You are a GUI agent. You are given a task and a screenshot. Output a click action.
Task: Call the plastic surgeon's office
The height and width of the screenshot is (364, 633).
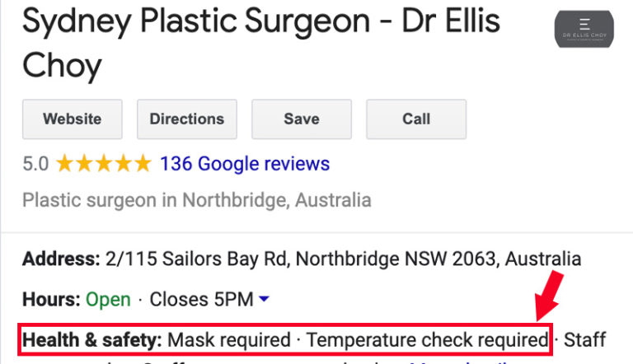(416, 119)
